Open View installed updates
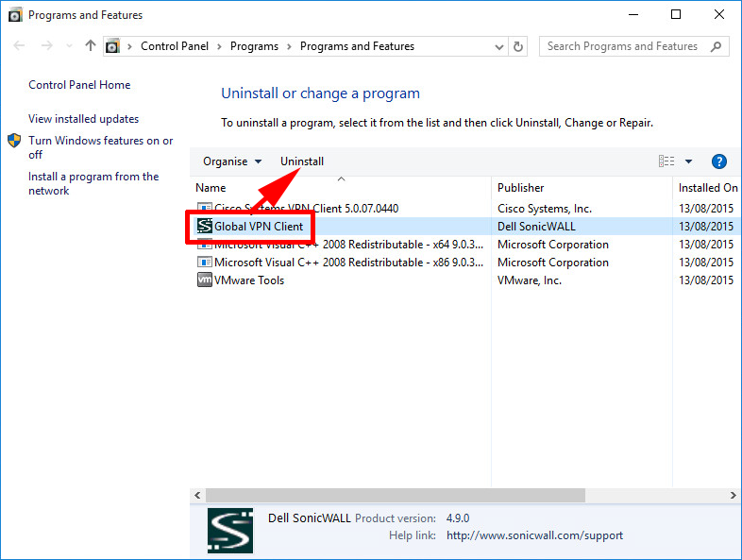The height and width of the screenshot is (560, 742). pyautogui.click(x=83, y=119)
